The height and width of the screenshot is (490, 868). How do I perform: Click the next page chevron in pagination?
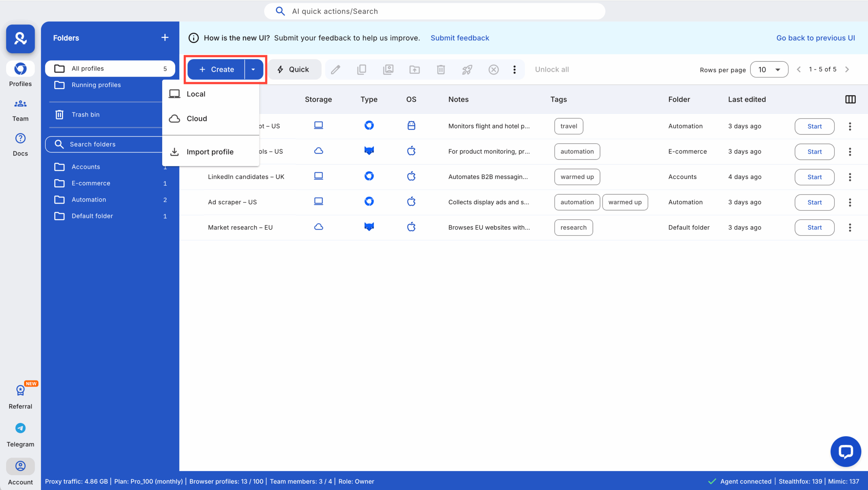(x=847, y=69)
